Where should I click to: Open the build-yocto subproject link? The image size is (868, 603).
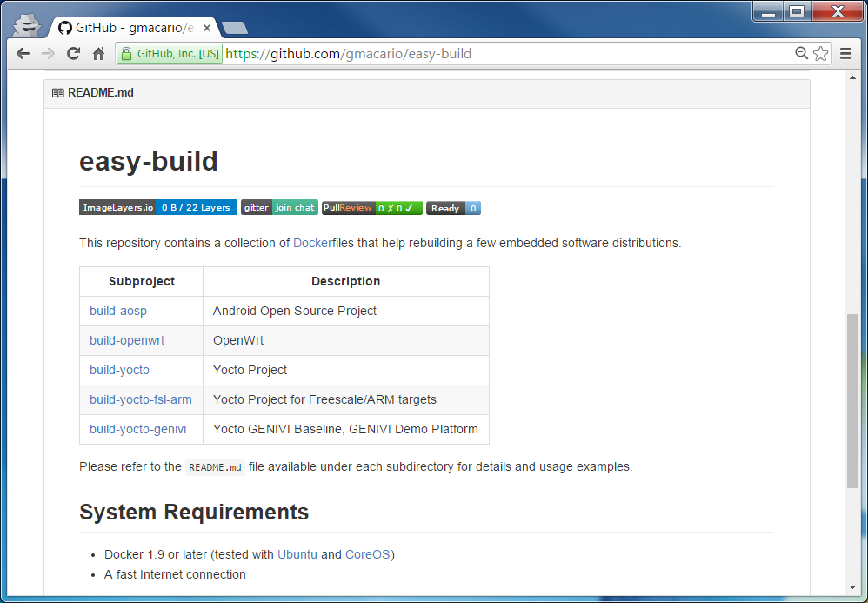pyautogui.click(x=119, y=370)
